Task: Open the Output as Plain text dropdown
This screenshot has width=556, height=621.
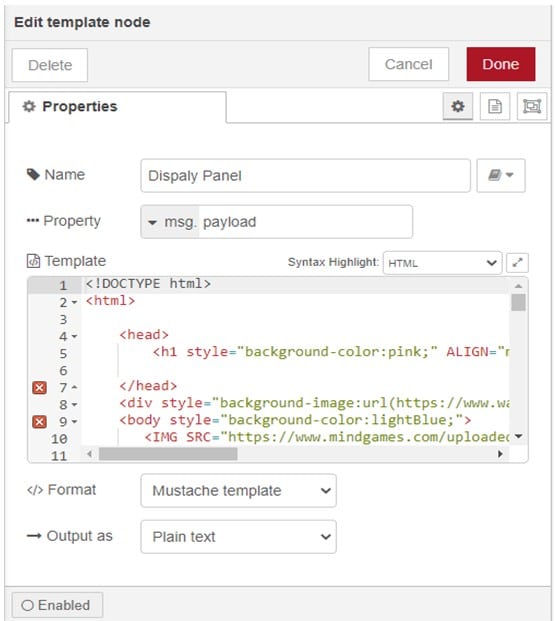Action: tap(238, 537)
